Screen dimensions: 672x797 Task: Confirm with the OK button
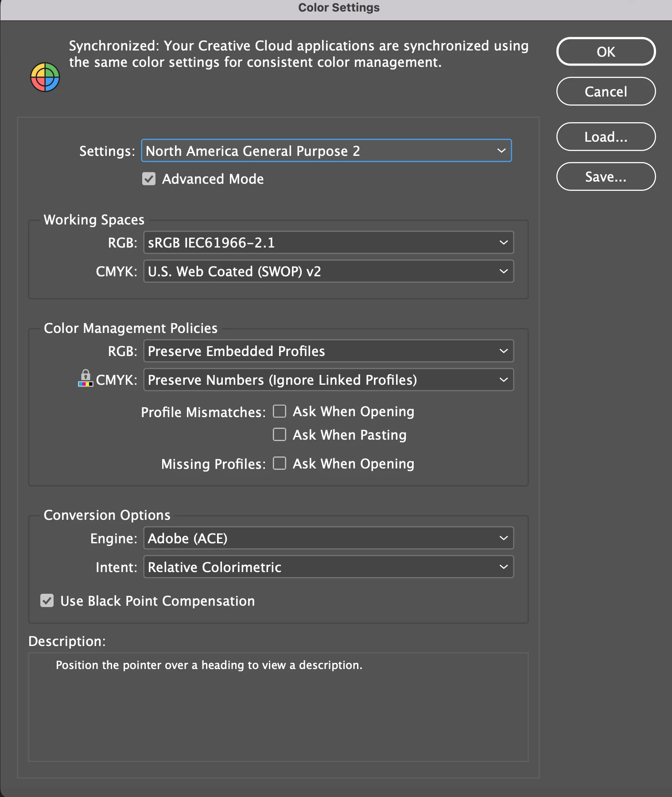click(x=606, y=51)
